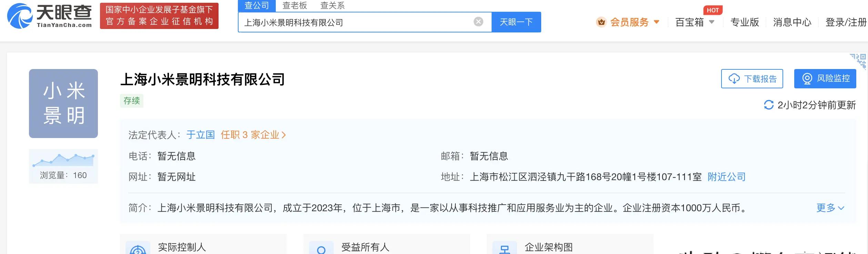This screenshot has width=868, height=254.
Task: Download the company report
Action: (x=752, y=79)
